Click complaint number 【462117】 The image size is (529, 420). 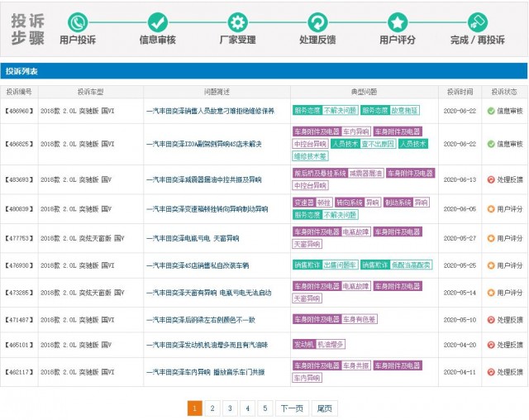tap(19, 372)
